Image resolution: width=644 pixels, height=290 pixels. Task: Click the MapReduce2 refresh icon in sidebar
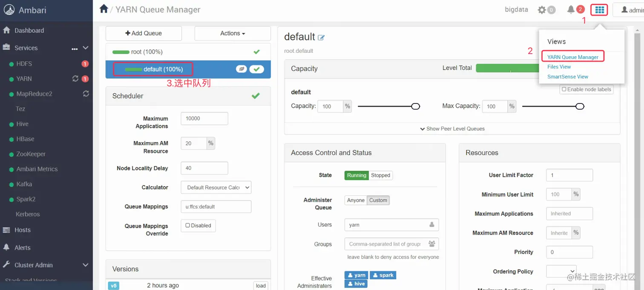[x=86, y=94]
